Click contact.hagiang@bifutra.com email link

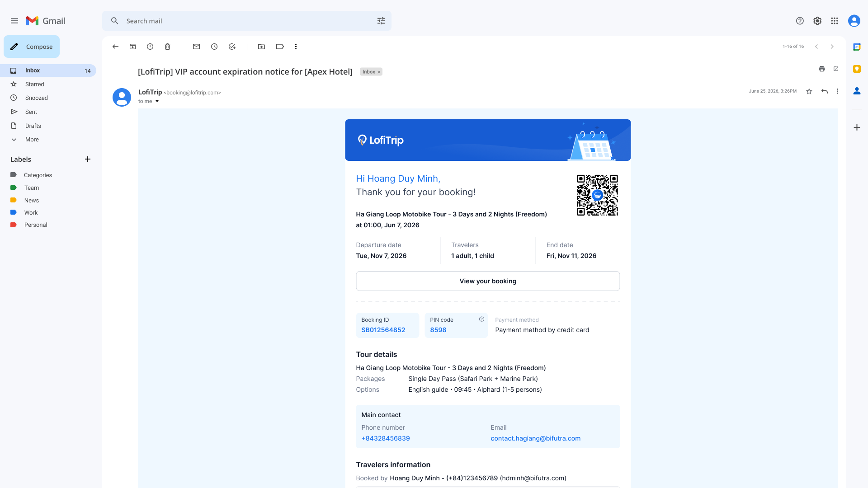[x=536, y=438]
